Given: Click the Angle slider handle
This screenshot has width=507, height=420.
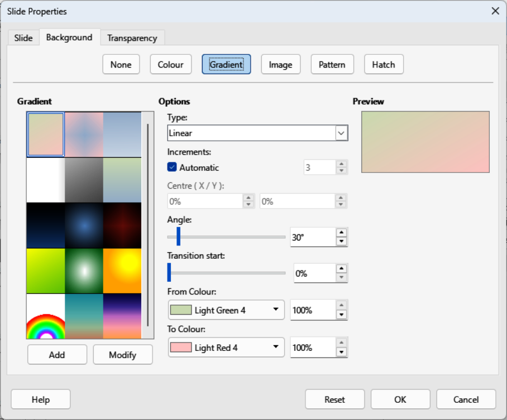Looking at the screenshot, I should pyautogui.click(x=178, y=236).
